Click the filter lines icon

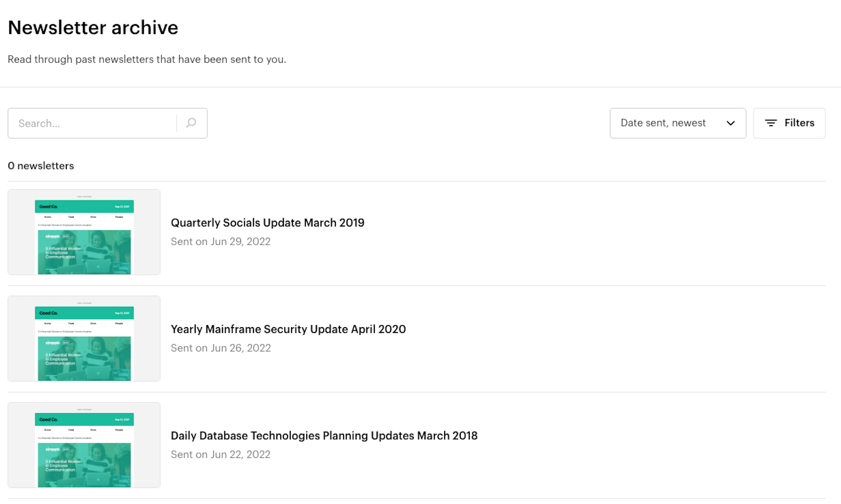click(x=770, y=123)
